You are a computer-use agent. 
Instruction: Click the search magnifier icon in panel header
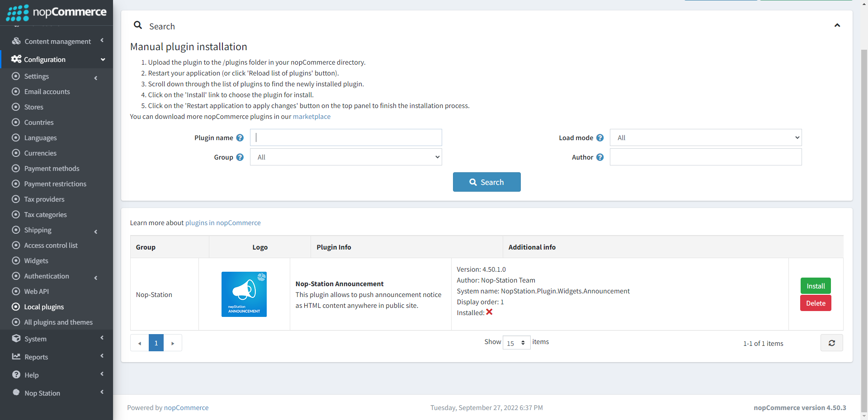click(138, 25)
